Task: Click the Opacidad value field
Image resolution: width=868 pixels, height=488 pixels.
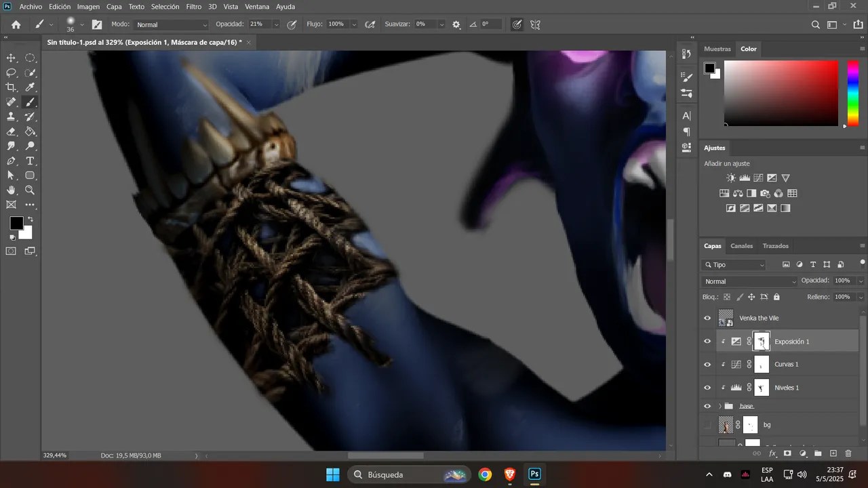Action: [260, 24]
